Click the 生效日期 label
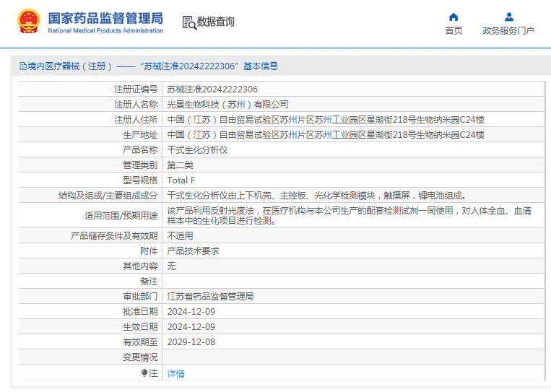The image size is (551, 392). click(140, 326)
